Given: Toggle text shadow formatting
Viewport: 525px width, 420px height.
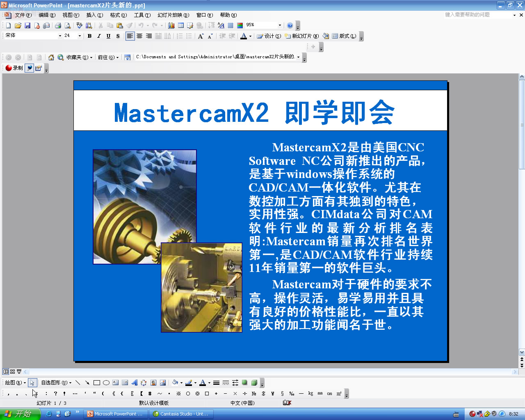Looking at the screenshot, I should coord(118,36).
